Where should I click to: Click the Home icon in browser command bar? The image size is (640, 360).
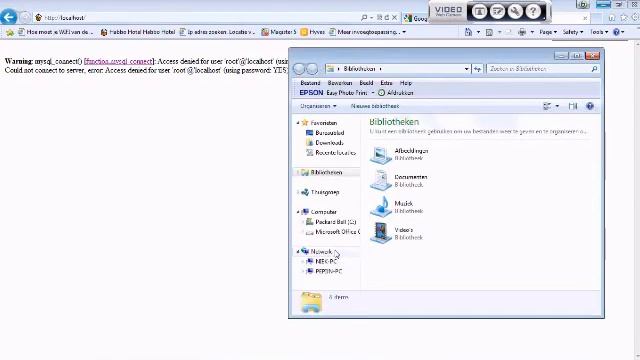pos(468,32)
